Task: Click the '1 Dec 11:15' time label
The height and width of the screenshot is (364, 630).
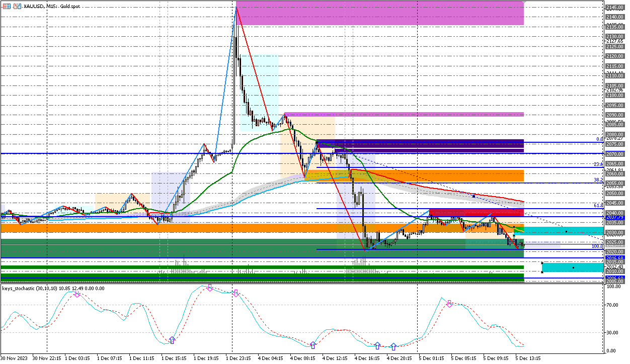Action: [143, 358]
